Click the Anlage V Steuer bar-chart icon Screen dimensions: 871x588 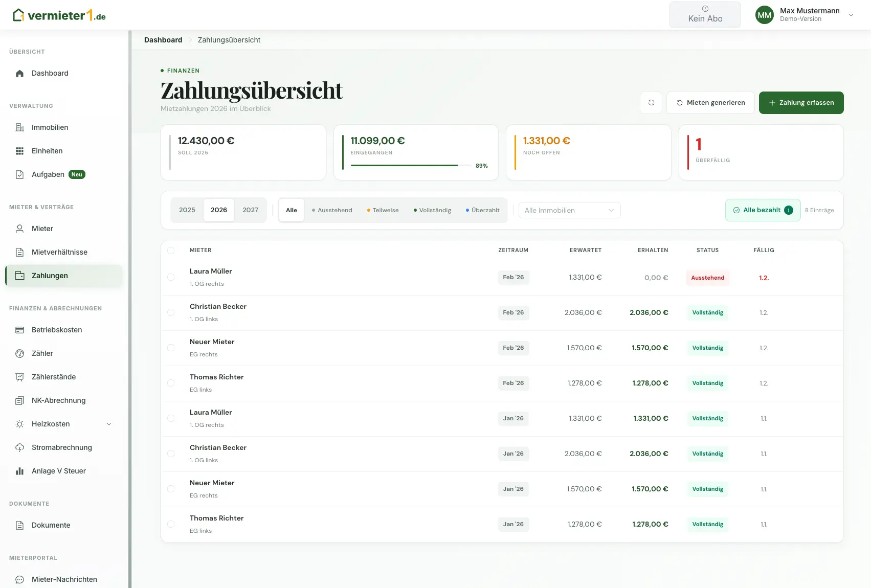[19, 471]
